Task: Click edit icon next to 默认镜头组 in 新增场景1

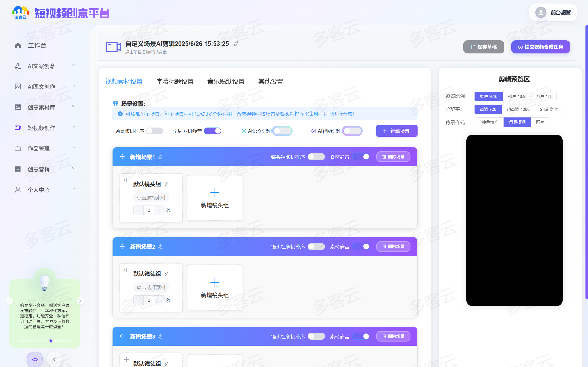Action: [x=167, y=184]
